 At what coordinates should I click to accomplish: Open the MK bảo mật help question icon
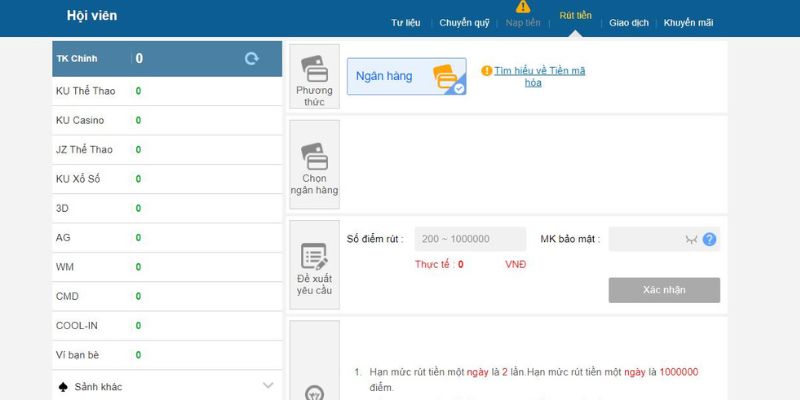coord(709,239)
